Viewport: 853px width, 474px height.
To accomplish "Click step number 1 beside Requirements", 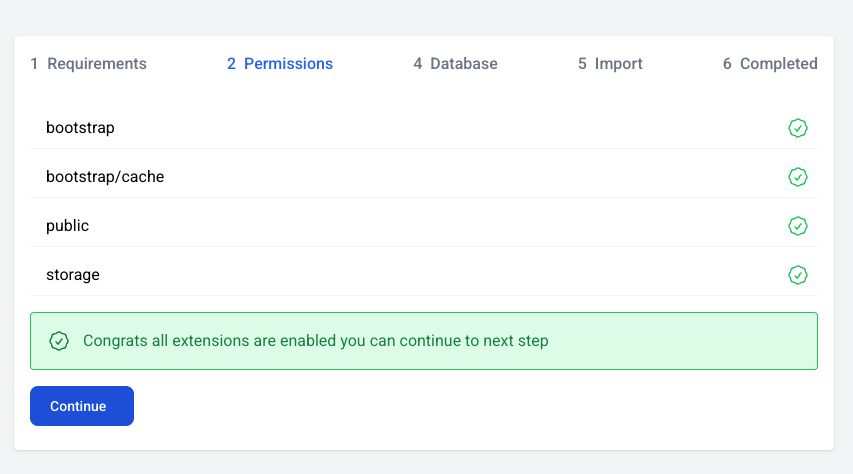I will click(x=34, y=64).
